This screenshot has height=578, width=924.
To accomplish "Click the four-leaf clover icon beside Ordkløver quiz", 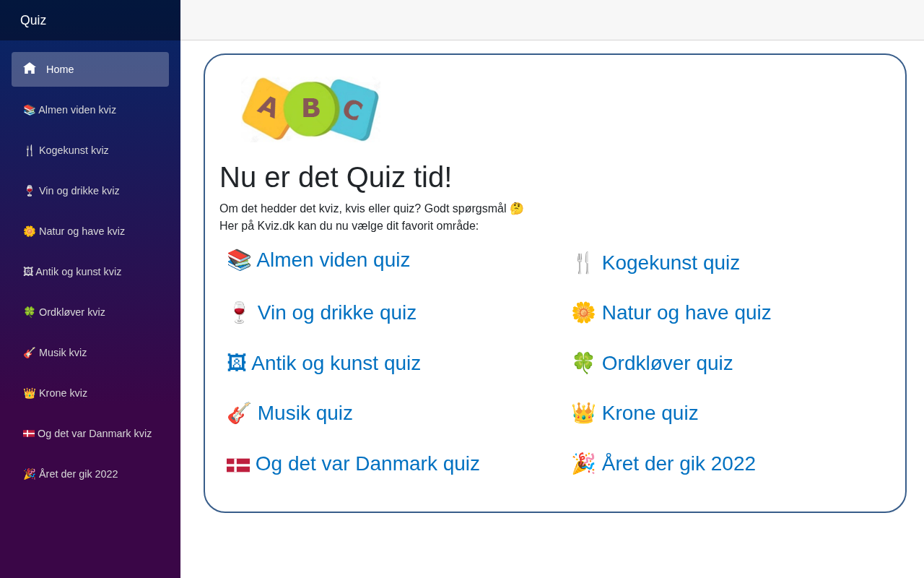I will pos(583,363).
